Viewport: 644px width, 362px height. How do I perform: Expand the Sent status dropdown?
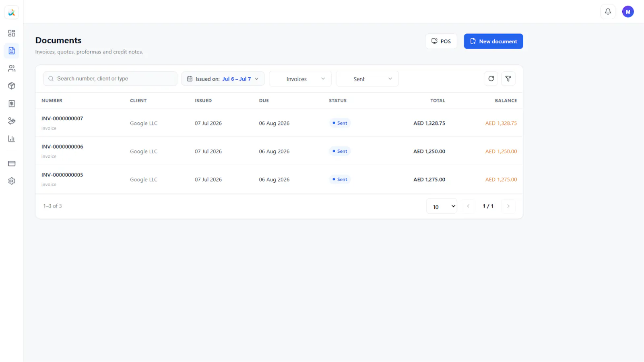pos(367,79)
